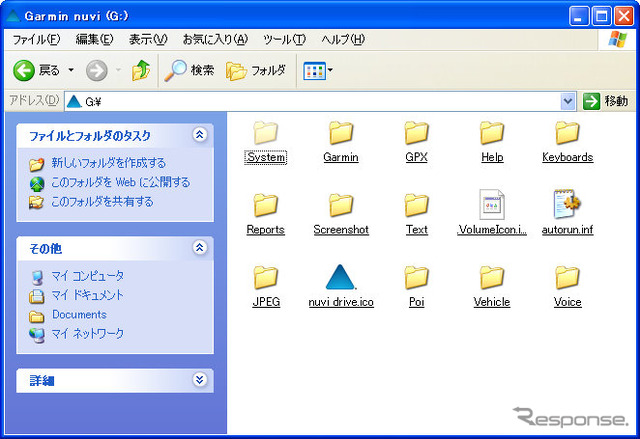Select the Poi folder icon
Screen dimensions: 640x439
(416, 277)
